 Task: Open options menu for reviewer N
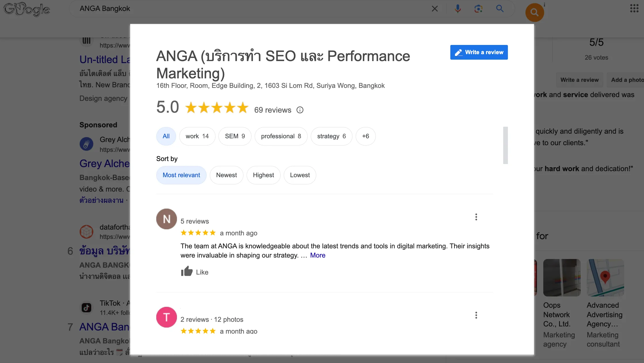click(476, 217)
